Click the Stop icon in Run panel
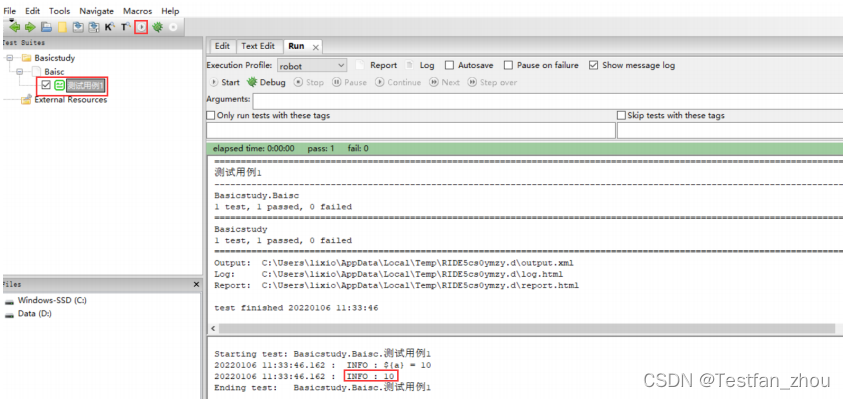845x399 pixels. point(298,82)
